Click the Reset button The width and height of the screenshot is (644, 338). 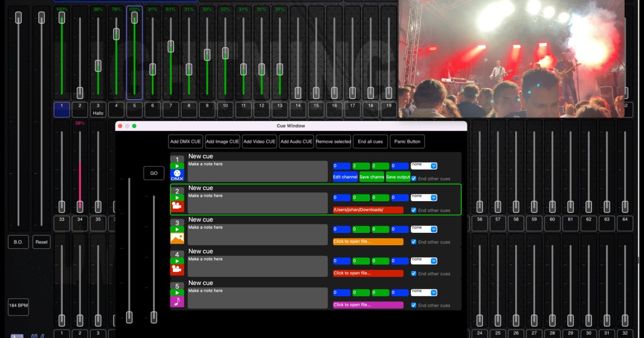tap(41, 242)
